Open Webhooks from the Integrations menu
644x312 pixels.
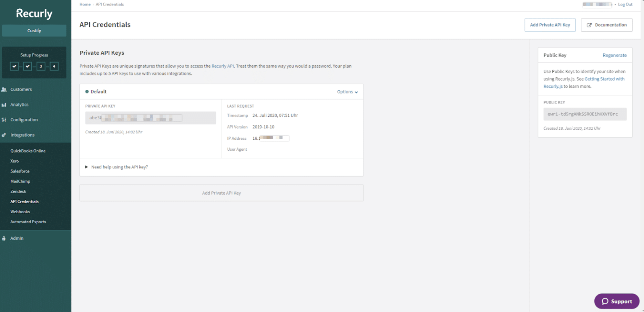[x=20, y=212]
